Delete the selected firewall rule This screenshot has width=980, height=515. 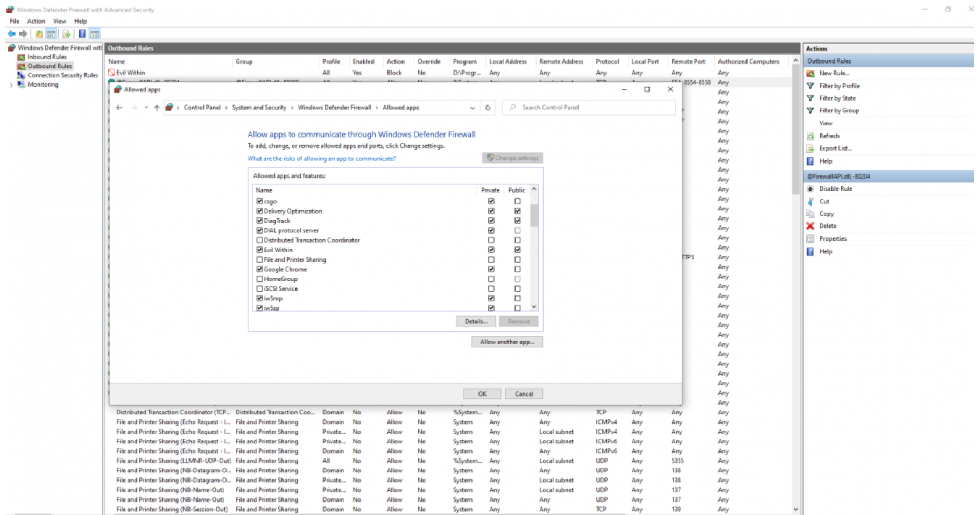[827, 226]
